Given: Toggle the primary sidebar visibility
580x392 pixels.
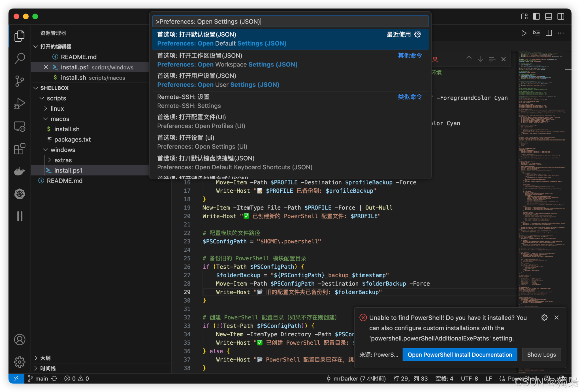Looking at the screenshot, I should [536, 16].
